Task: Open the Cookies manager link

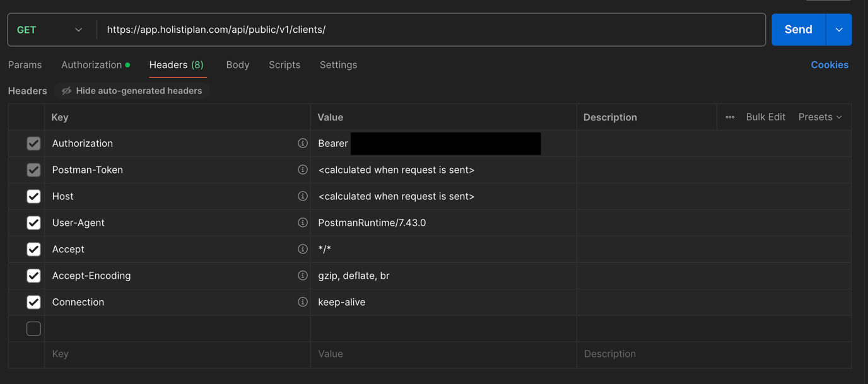Action: pyautogui.click(x=830, y=64)
